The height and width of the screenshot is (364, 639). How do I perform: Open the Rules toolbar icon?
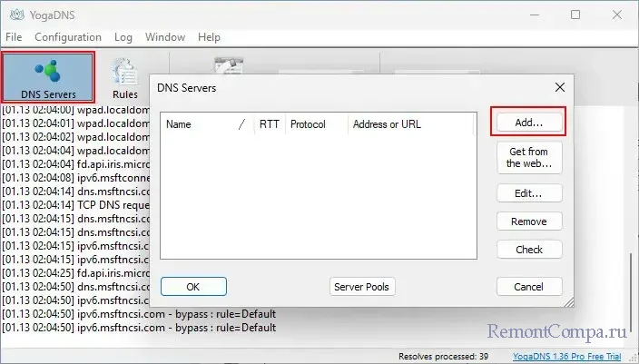[124, 77]
